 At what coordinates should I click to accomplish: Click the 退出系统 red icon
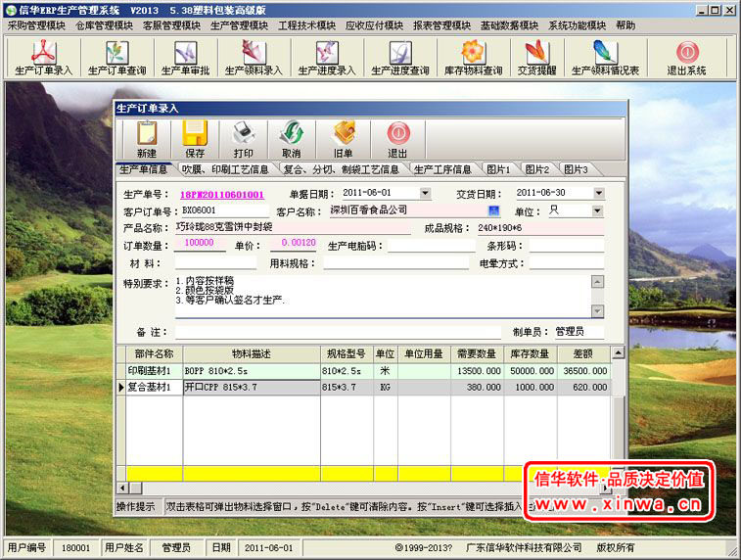click(686, 58)
